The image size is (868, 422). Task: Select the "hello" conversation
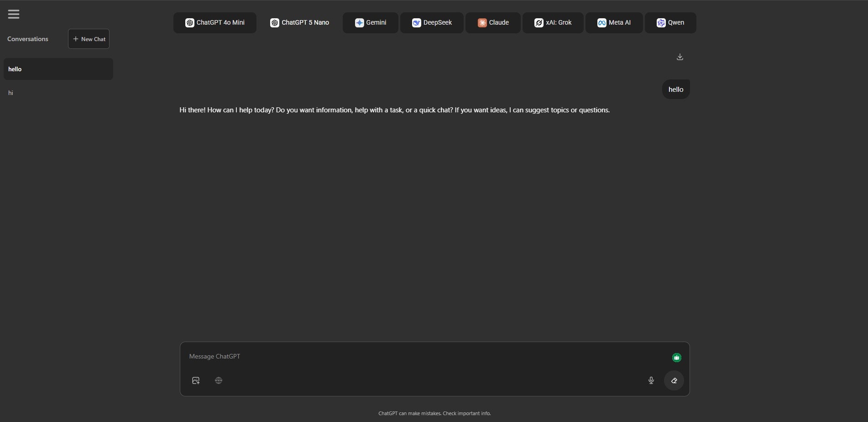[x=58, y=69]
